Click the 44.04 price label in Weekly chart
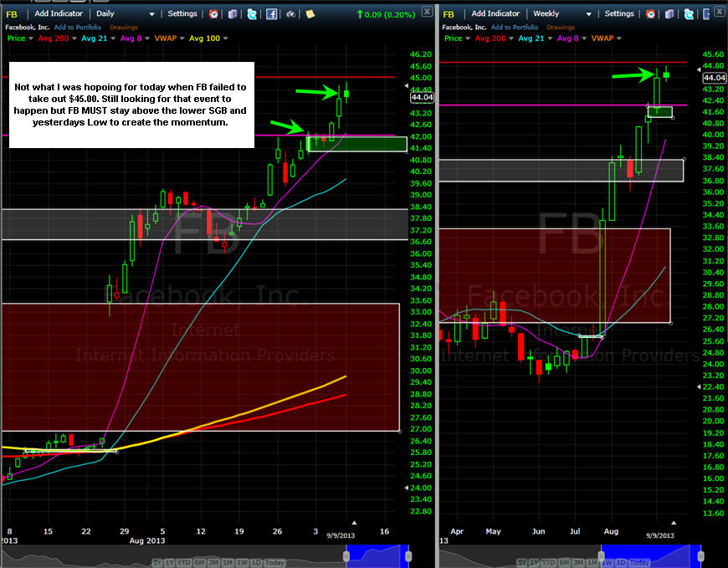The width and height of the screenshot is (728, 568). click(715, 78)
